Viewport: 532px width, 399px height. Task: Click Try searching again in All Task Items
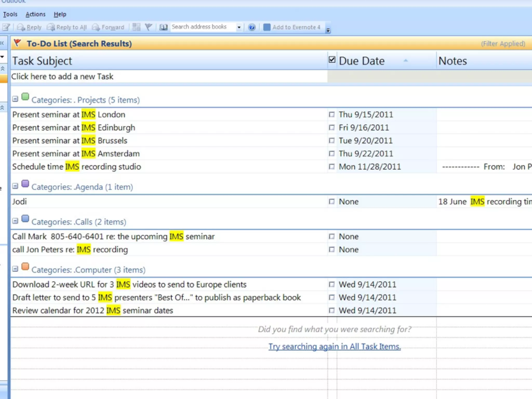335,347
